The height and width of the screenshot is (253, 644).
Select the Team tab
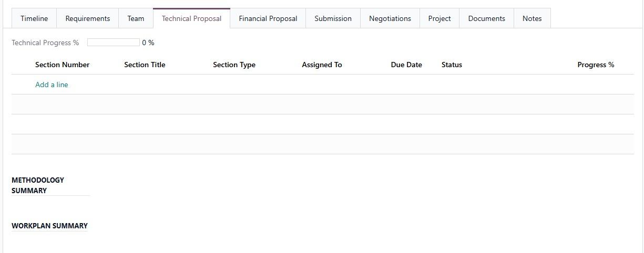[136, 18]
